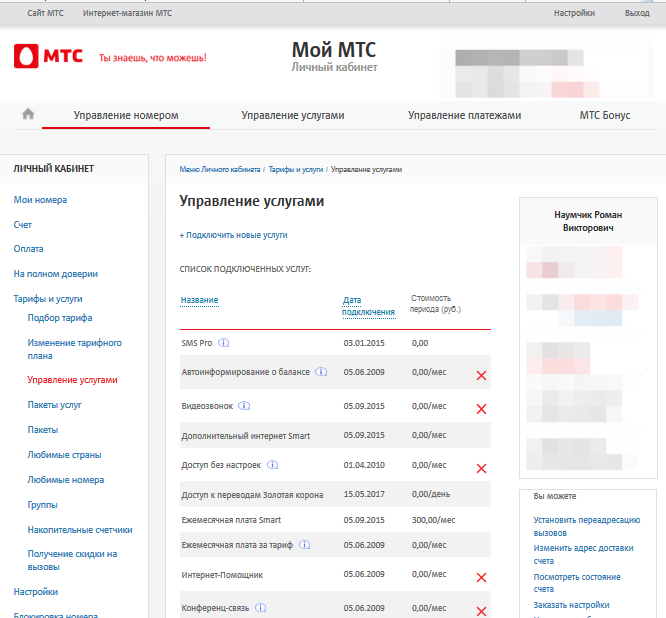Remove Автоинформирование о балансе with red X

pos(481,375)
